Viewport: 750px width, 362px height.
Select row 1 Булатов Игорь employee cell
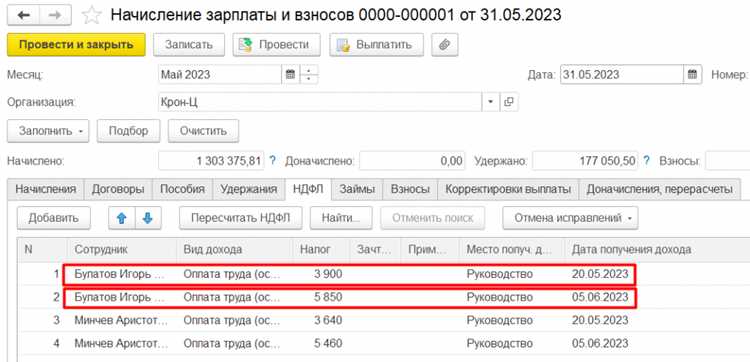[121, 274]
